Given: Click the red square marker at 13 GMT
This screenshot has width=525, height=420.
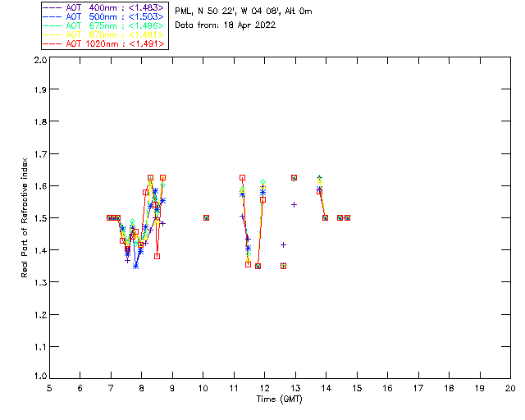Looking at the screenshot, I should (294, 177).
